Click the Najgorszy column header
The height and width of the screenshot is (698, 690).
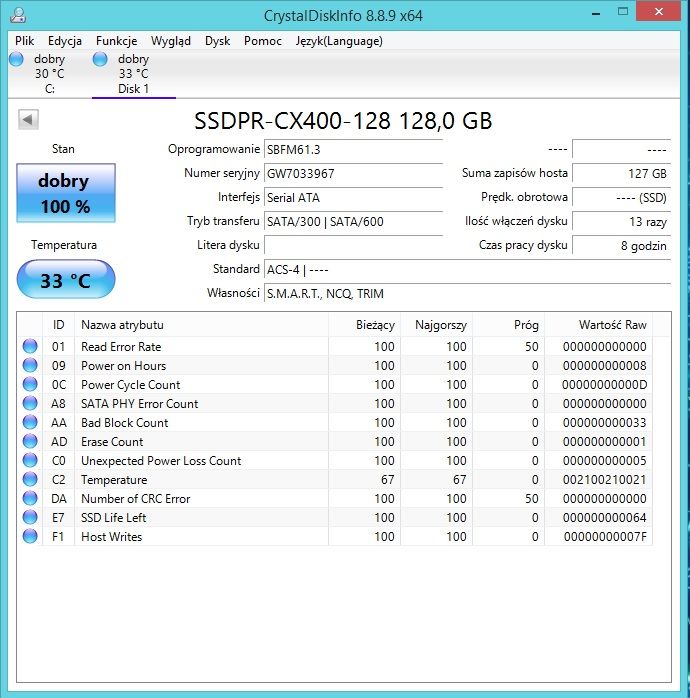click(437, 325)
